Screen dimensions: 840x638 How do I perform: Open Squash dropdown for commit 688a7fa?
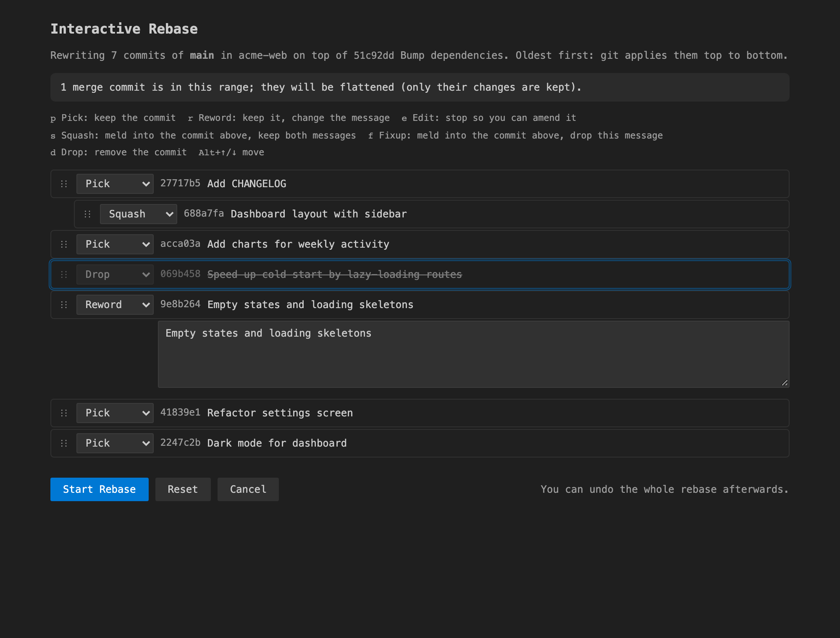pos(139,214)
